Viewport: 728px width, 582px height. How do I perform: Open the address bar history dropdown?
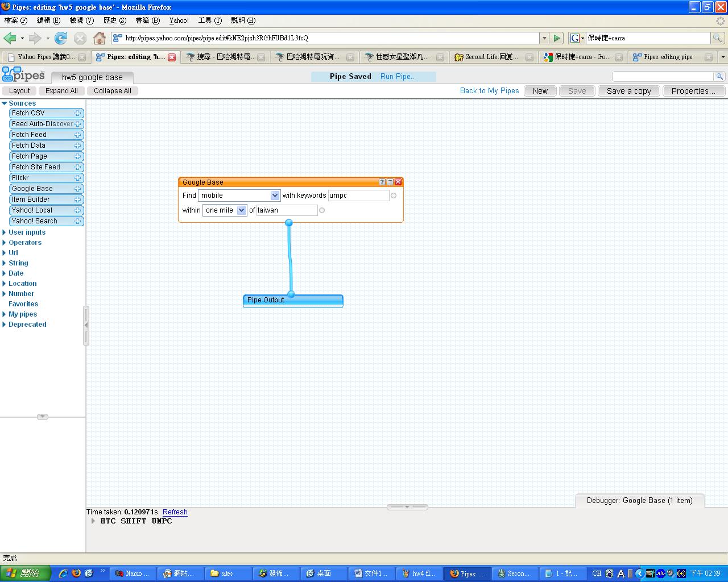tap(544, 38)
